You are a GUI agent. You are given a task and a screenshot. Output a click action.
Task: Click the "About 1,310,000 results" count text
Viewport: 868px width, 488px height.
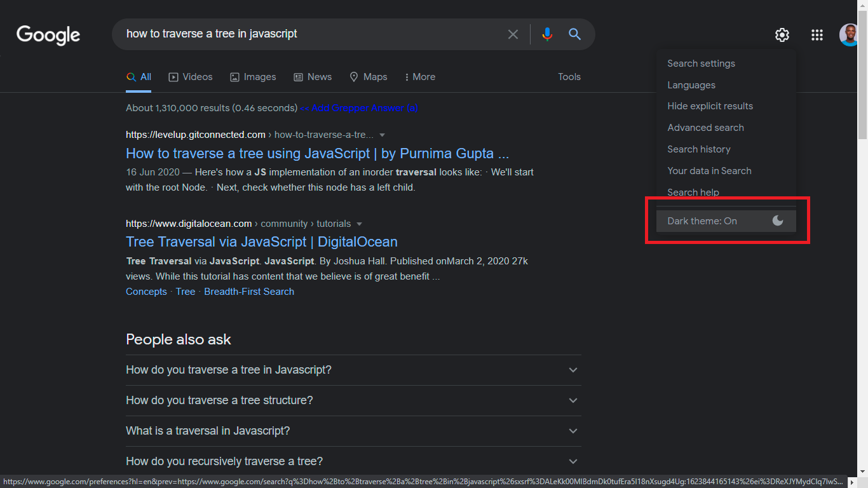click(212, 108)
